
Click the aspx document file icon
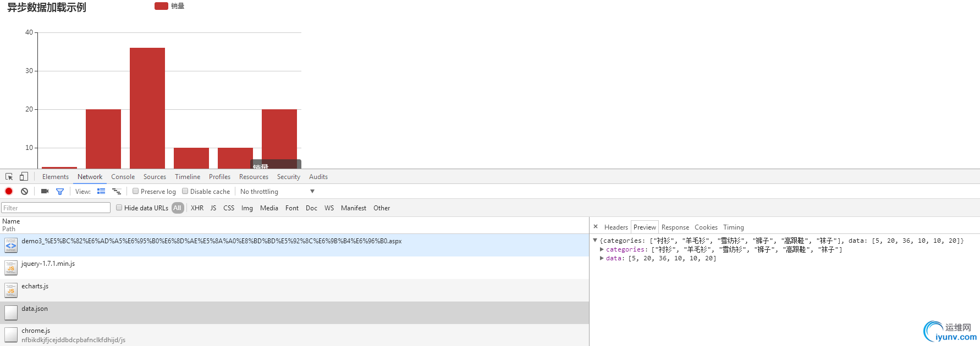[x=11, y=245]
